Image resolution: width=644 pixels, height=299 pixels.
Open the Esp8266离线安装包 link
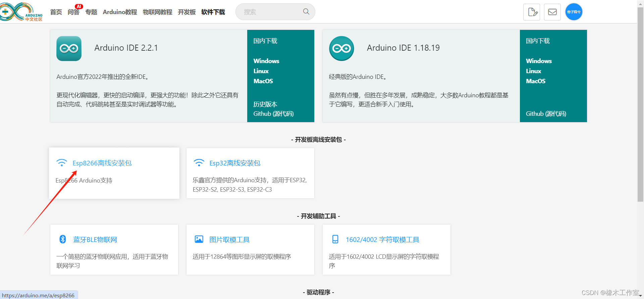(102, 163)
